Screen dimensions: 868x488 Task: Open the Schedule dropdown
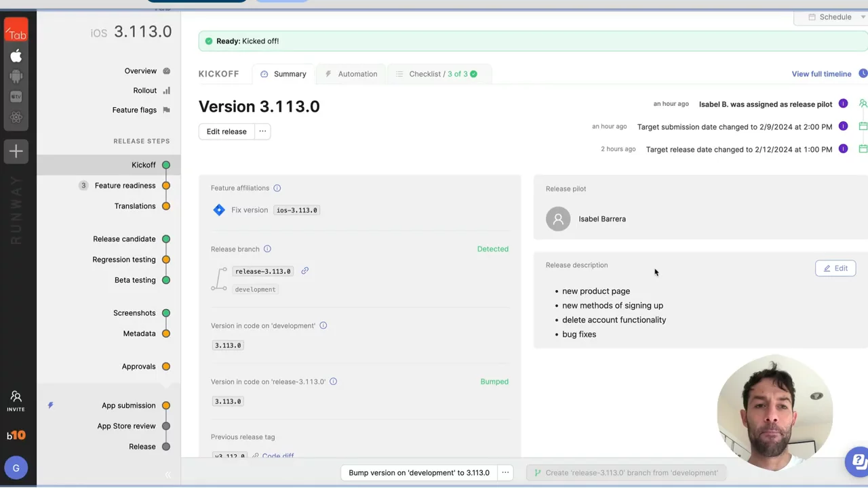click(x=835, y=17)
